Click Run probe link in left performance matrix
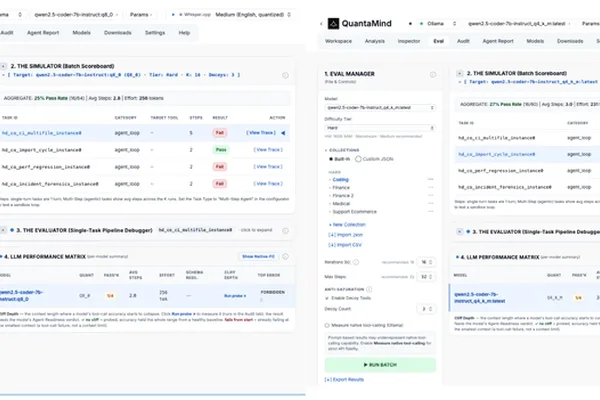This screenshot has height=400, width=600. [235, 296]
